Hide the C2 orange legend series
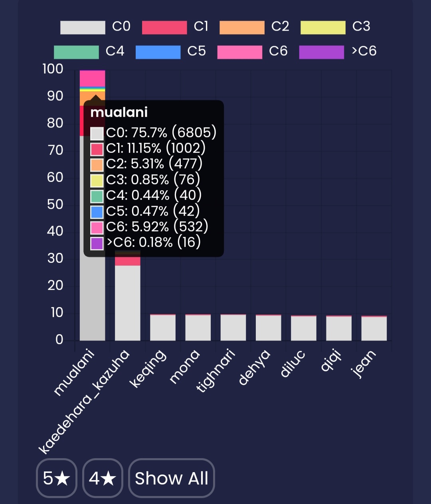 pyautogui.click(x=242, y=28)
